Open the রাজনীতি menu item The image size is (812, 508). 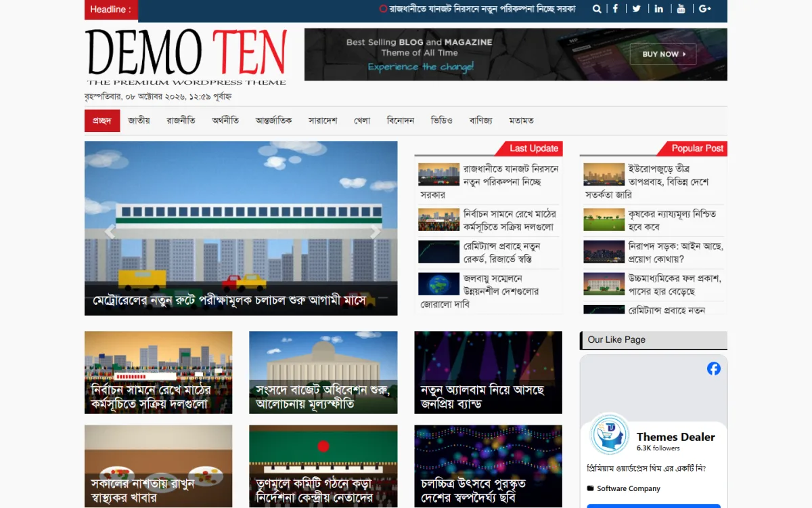point(181,121)
